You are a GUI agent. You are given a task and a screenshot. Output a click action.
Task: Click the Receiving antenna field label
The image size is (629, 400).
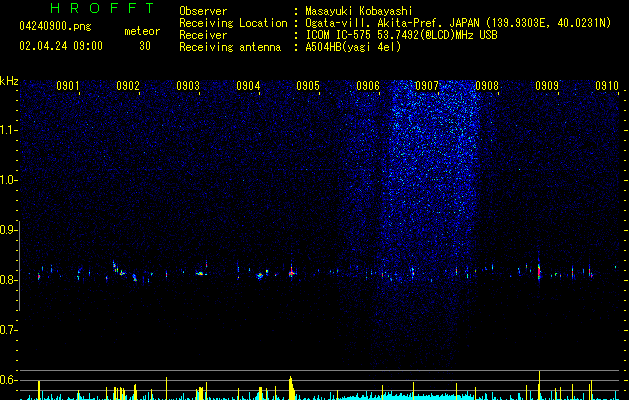(x=230, y=47)
